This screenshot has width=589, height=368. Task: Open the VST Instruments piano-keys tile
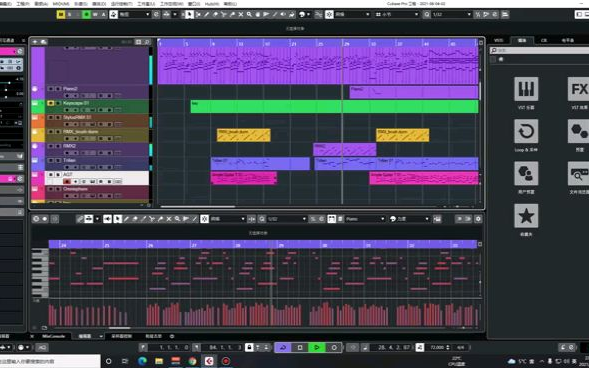tap(526, 89)
